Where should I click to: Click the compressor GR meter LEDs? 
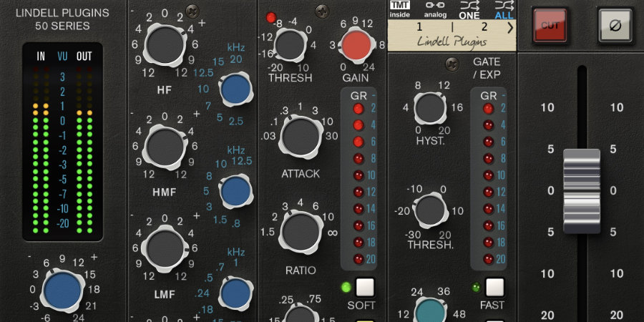pyautogui.click(x=358, y=184)
